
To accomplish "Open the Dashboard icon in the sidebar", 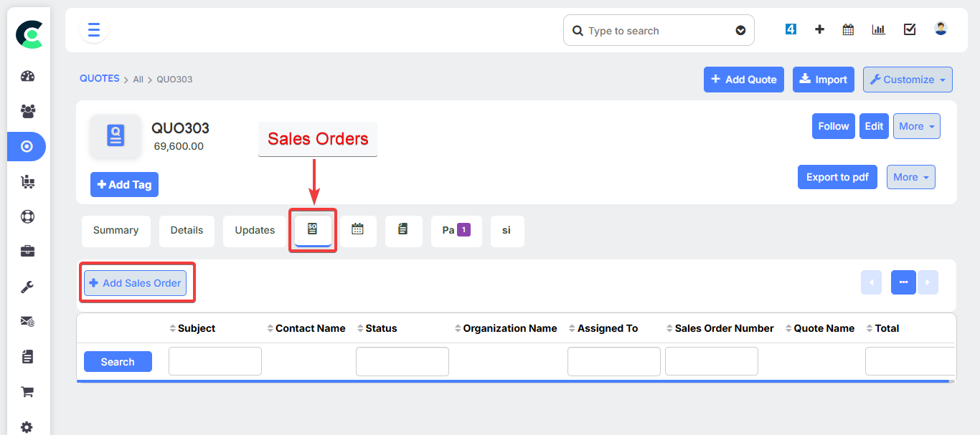I will 27,76.
